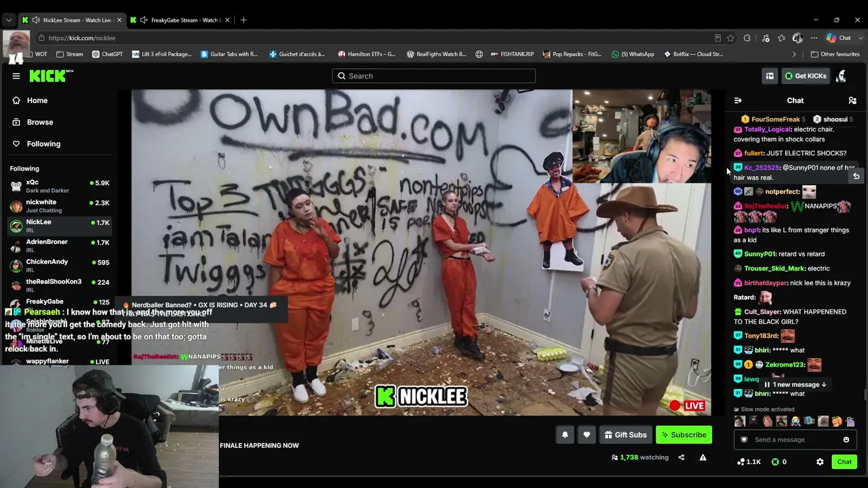Screen dimensions: 868x488
Task: Open browser extensions puzzle icon
Action: pyautogui.click(x=747, y=38)
